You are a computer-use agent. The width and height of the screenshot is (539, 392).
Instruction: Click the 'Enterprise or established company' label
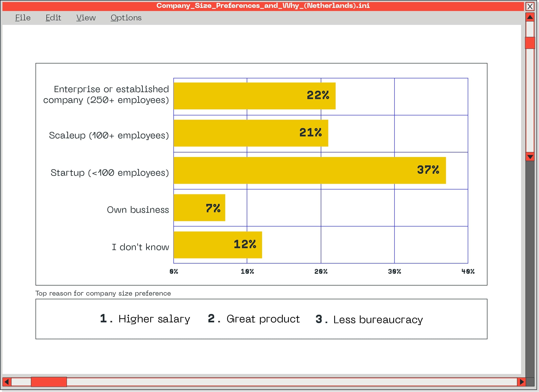tap(106, 95)
